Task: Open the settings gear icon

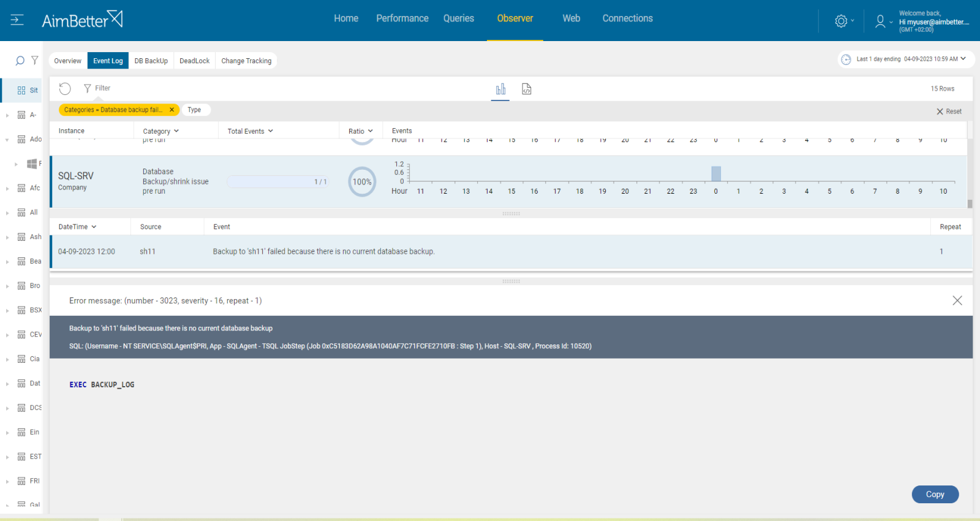Action: pos(841,21)
